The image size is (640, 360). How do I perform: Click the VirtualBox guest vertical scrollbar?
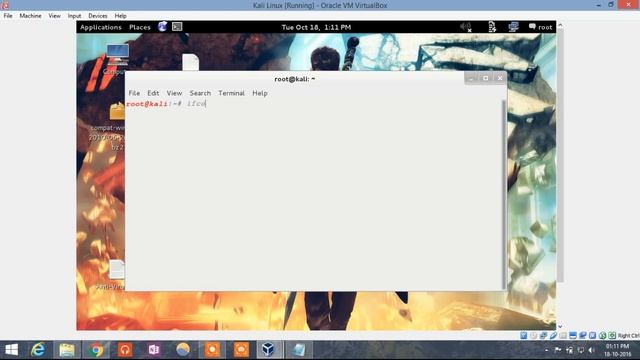point(560,155)
